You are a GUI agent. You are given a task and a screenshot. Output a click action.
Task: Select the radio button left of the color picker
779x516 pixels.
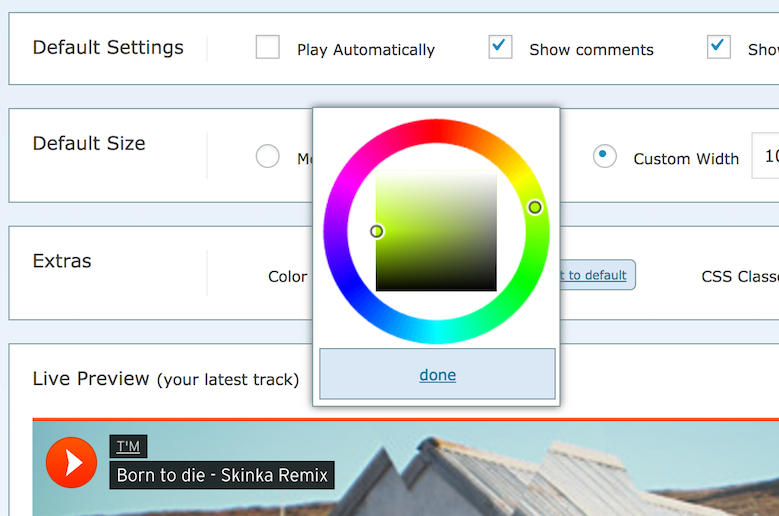[267, 156]
